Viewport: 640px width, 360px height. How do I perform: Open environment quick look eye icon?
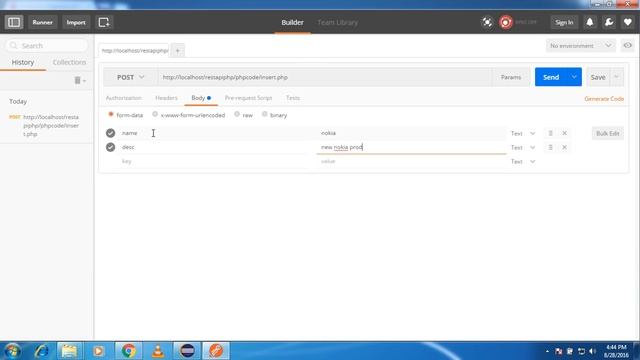point(627,45)
